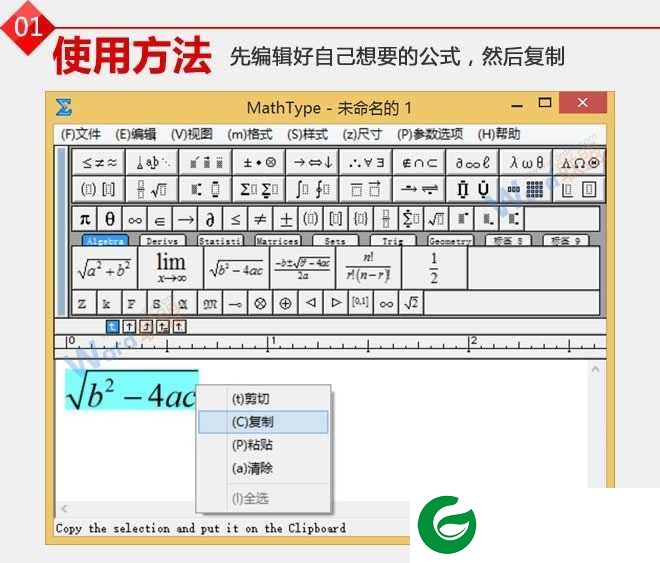Open the 参数选项 (Preferences) menu
Image resolution: width=660 pixels, height=563 pixels.
click(430, 134)
